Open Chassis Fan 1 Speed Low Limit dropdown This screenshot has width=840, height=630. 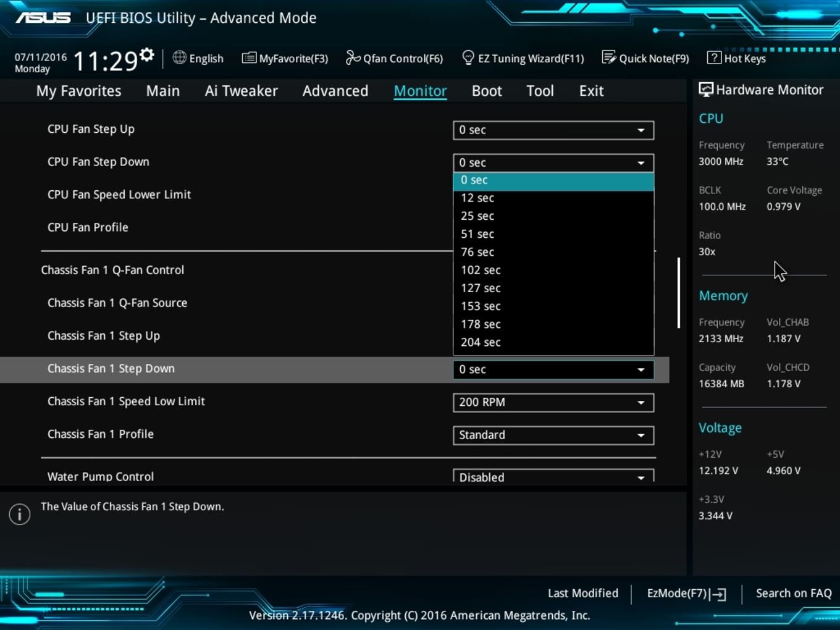553,402
